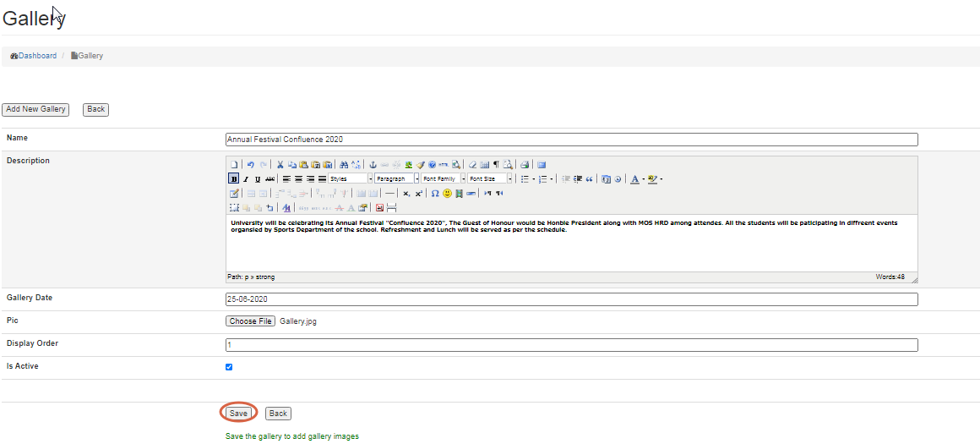Insert an emoticon using smiley icon
Screen dimensions: 980x444
click(447, 194)
